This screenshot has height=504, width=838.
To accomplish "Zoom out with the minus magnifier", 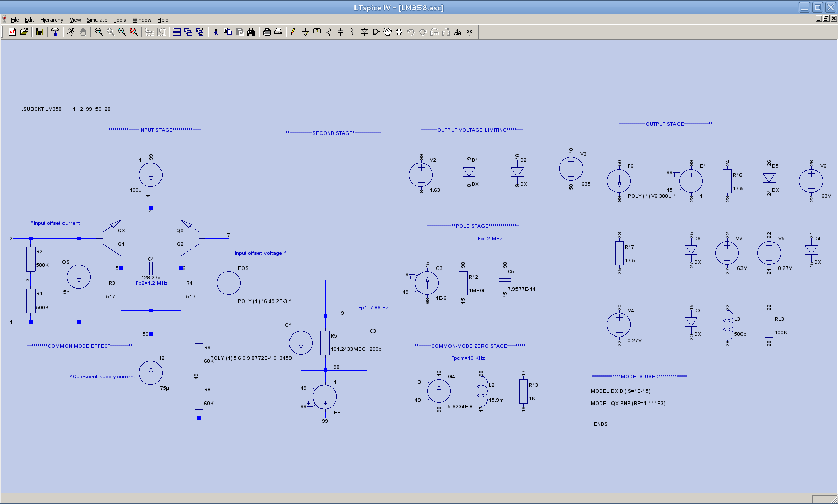I will [x=122, y=32].
